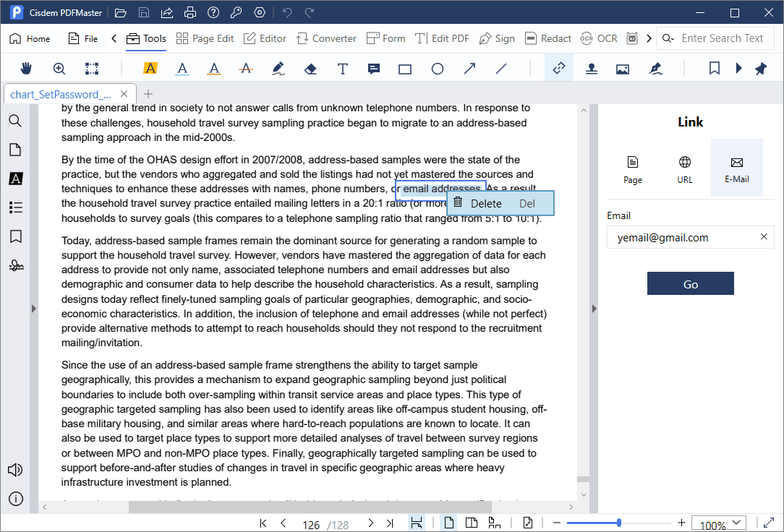Select the Text box tool
The width and height of the screenshot is (784, 532).
[x=343, y=69]
